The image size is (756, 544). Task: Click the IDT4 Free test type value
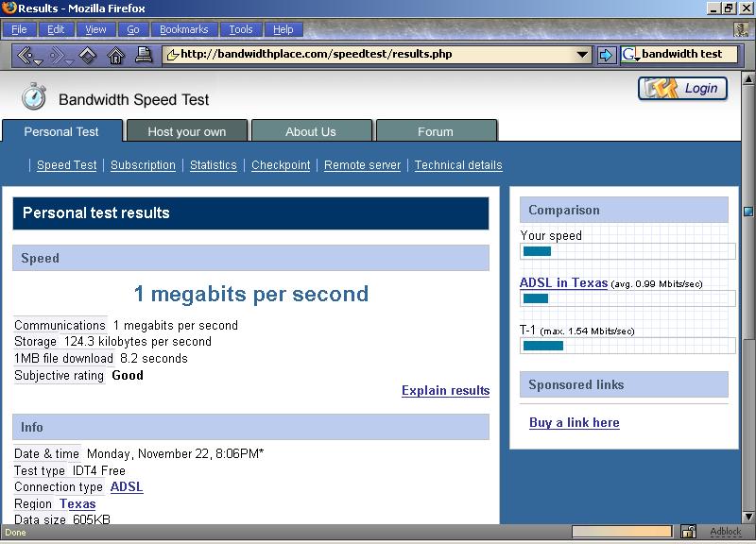point(99,470)
